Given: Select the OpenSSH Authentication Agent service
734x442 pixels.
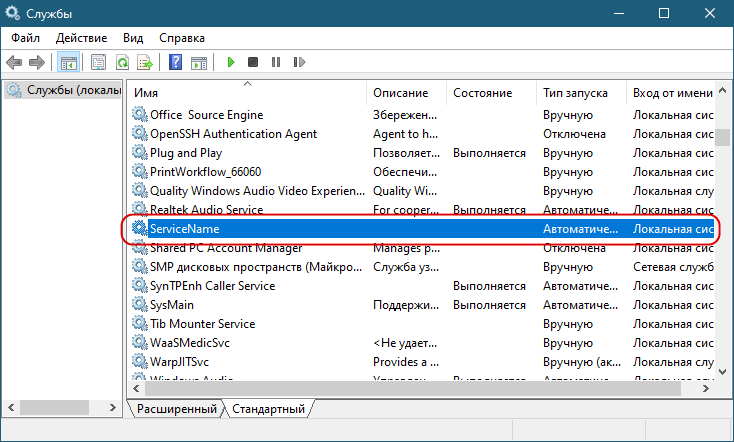Looking at the screenshot, I should 233,134.
